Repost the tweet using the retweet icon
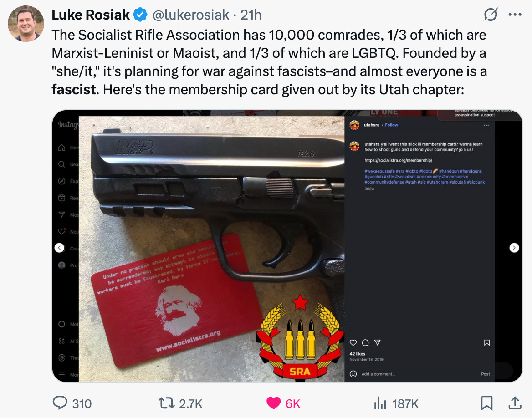532x418 pixels. pos(167,403)
